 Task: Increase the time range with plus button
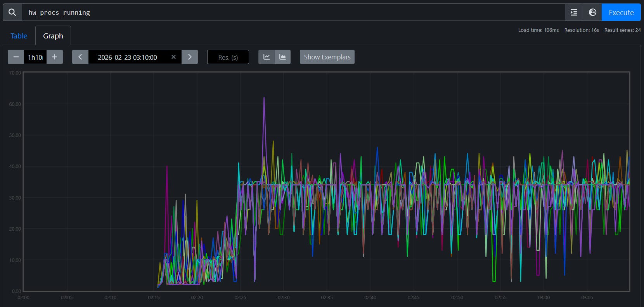click(55, 57)
